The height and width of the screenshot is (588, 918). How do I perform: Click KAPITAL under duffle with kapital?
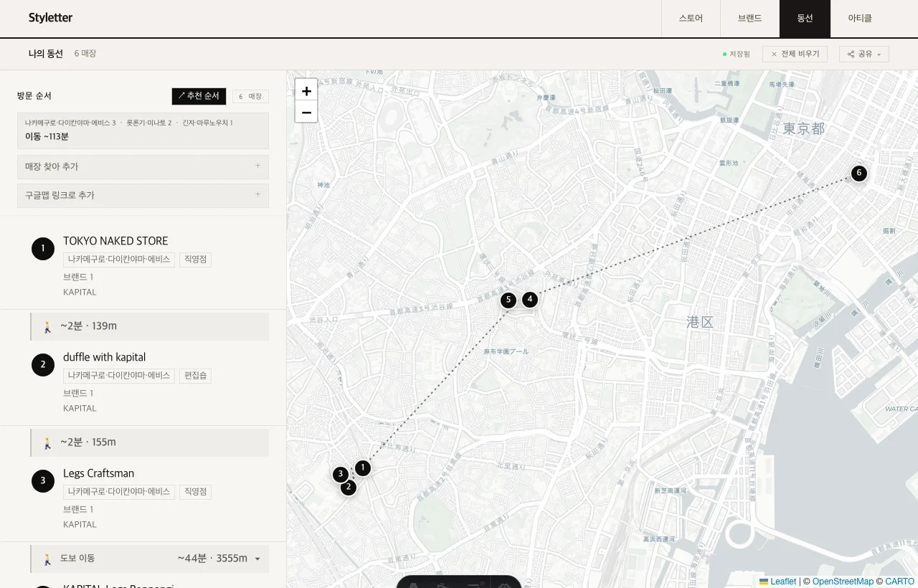(80, 409)
